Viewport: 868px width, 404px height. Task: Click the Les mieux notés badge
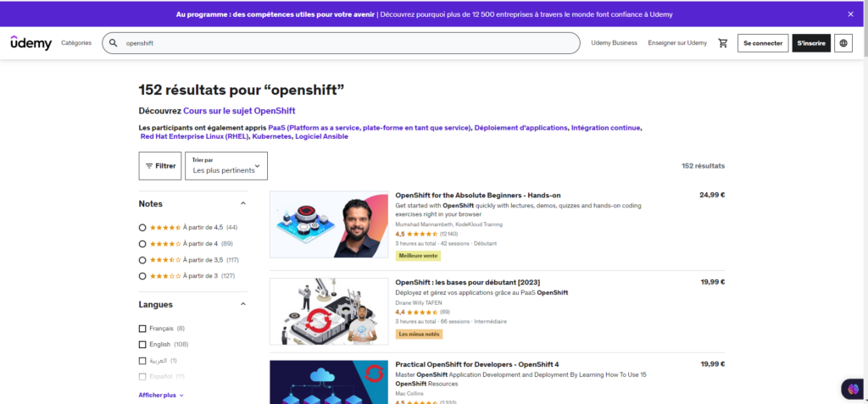419,335
